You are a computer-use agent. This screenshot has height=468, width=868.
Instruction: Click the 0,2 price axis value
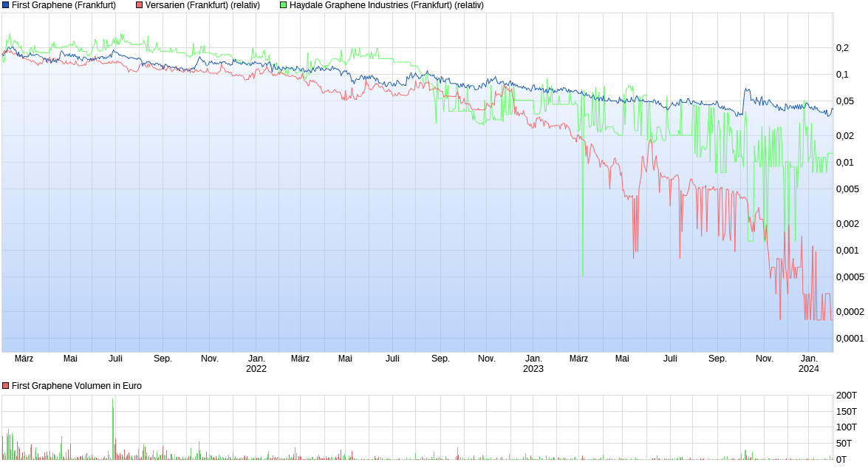tap(842, 48)
